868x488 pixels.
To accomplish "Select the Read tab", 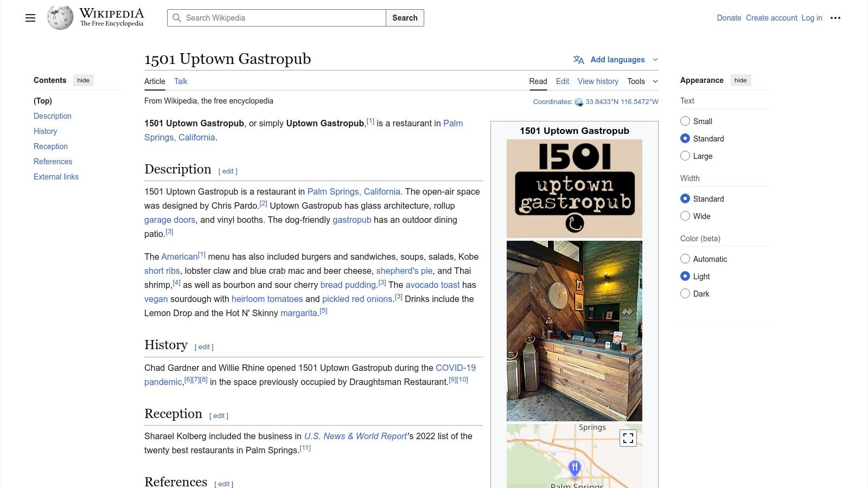I will point(538,81).
